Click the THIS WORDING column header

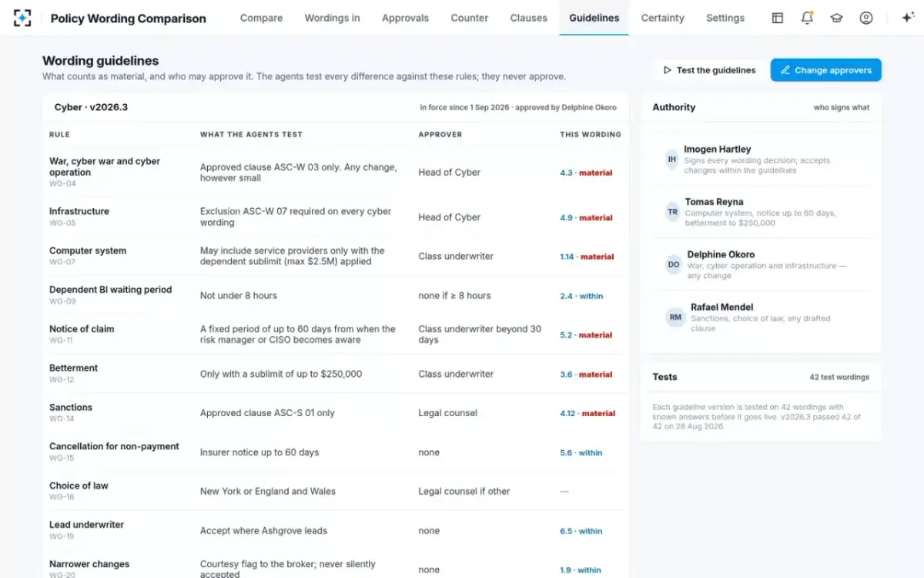point(591,135)
